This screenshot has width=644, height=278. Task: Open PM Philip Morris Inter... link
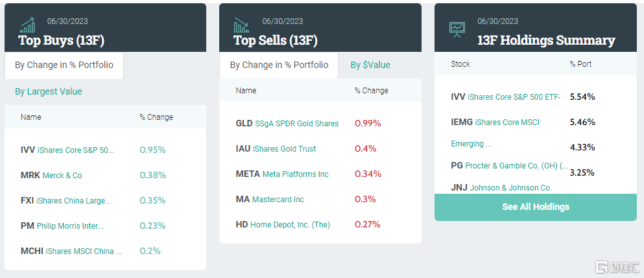pyautogui.click(x=62, y=226)
